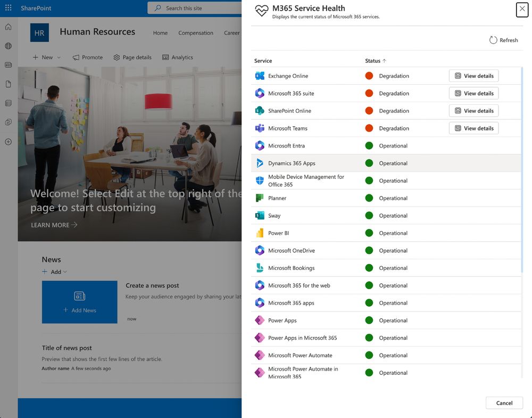Click the Planner service icon
The width and height of the screenshot is (532, 418).
(260, 198)
